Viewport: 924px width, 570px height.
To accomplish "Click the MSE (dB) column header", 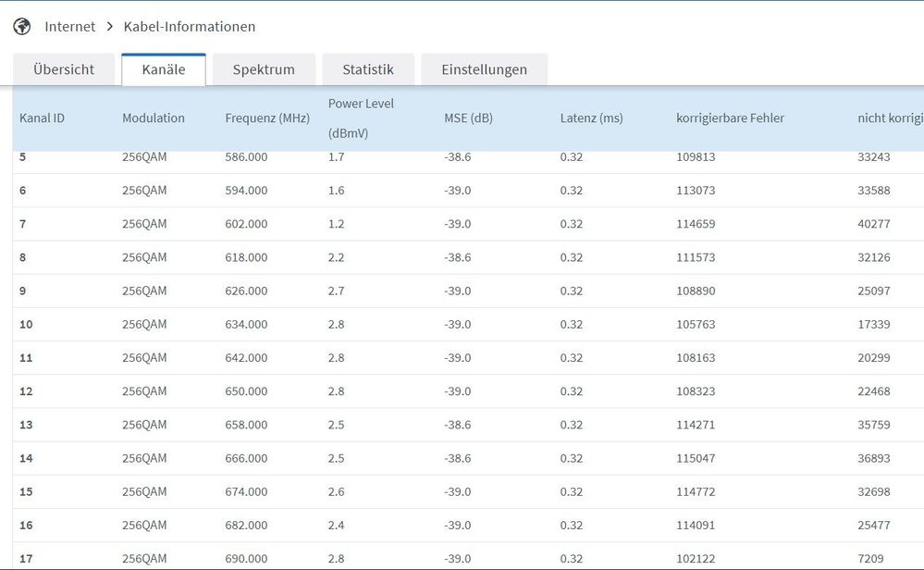I will tap(468, 118).
